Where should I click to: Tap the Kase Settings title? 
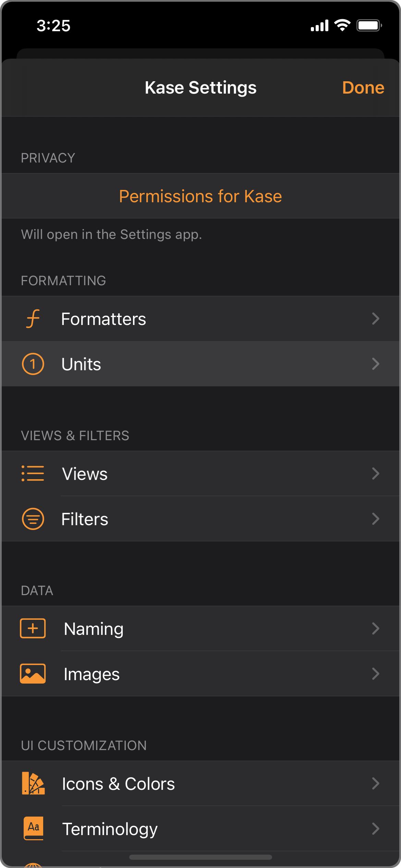(x=200, y=88)
